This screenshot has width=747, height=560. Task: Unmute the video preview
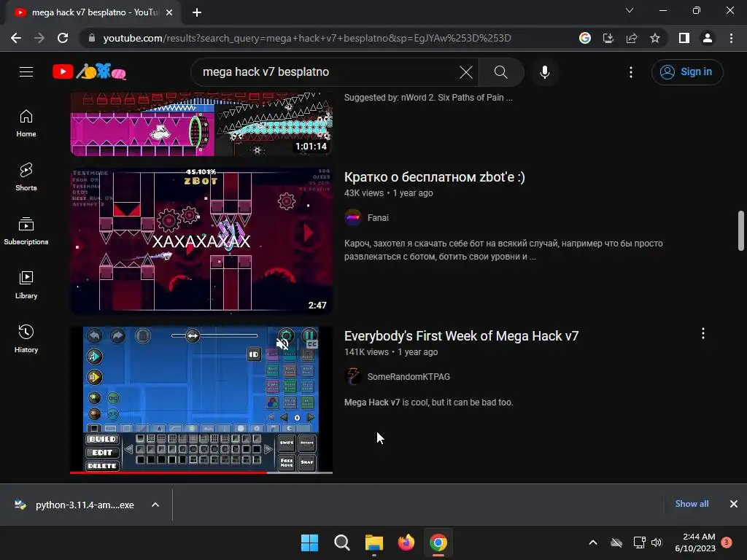282,343
